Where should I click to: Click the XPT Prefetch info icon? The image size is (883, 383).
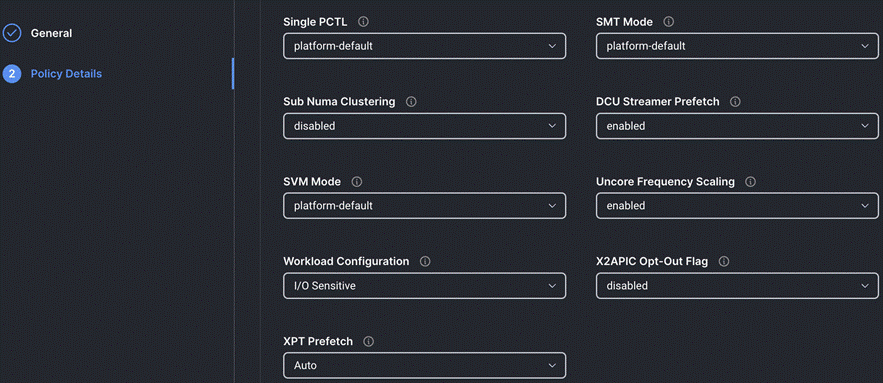coord(369,341)
